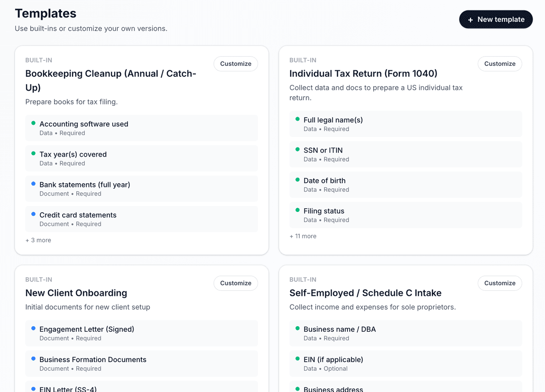Click the New template button
This screenshot has width=545, height=392.
495,20
